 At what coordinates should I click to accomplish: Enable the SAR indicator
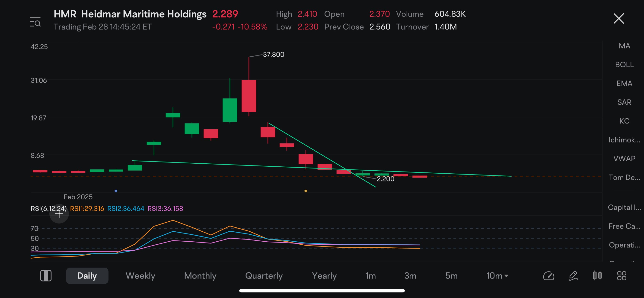point(624,102)
